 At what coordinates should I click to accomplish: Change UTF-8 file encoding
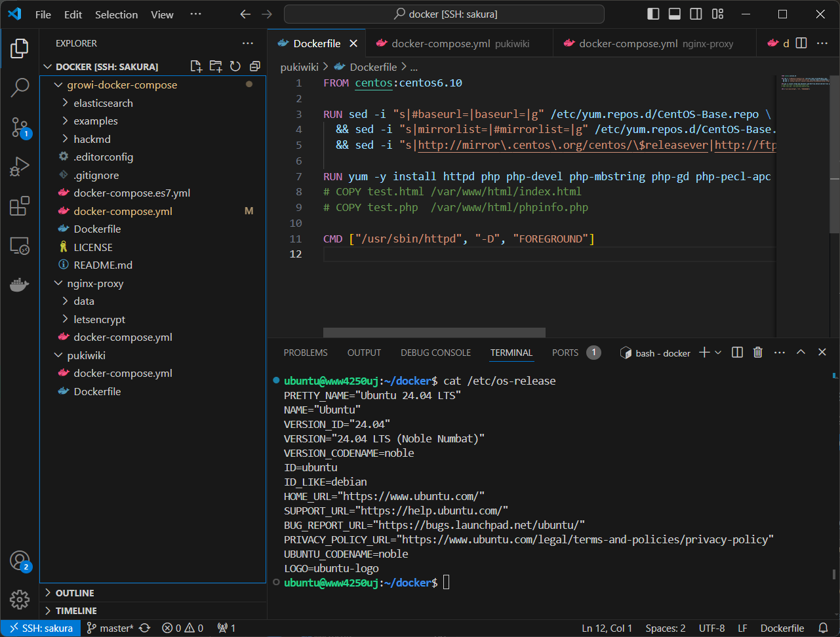[x=711, y=628]
